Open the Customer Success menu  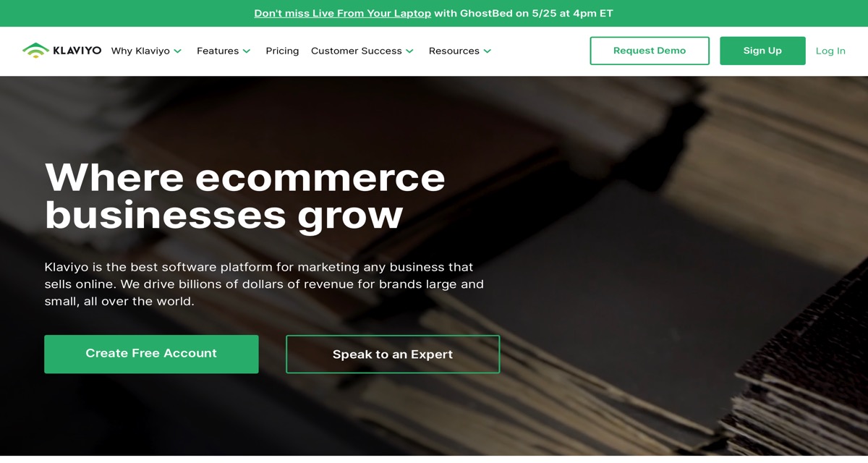point(357,51)
